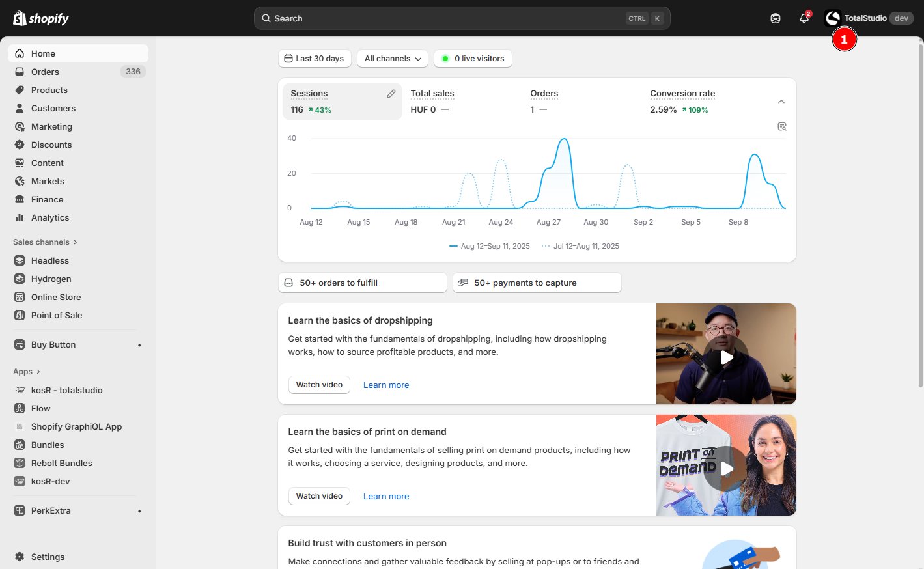
Task: Click the Jul 12–Aug 11, 2025 legend
Action: coord(580,246)
